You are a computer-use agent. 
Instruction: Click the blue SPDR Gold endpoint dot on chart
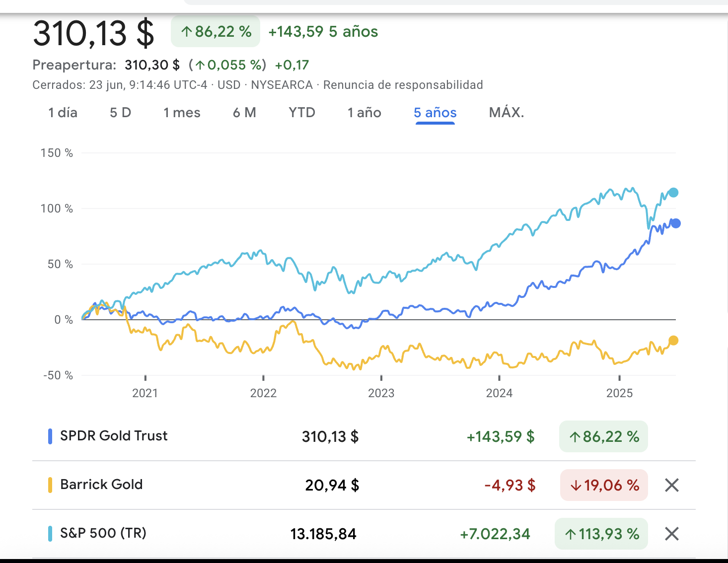pos(676,223)
